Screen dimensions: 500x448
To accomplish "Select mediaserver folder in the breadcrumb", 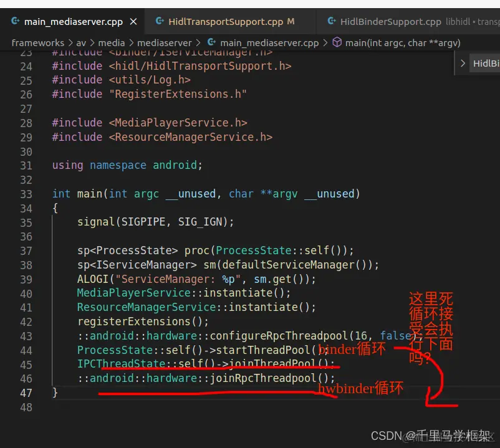I will pos(165,43).
